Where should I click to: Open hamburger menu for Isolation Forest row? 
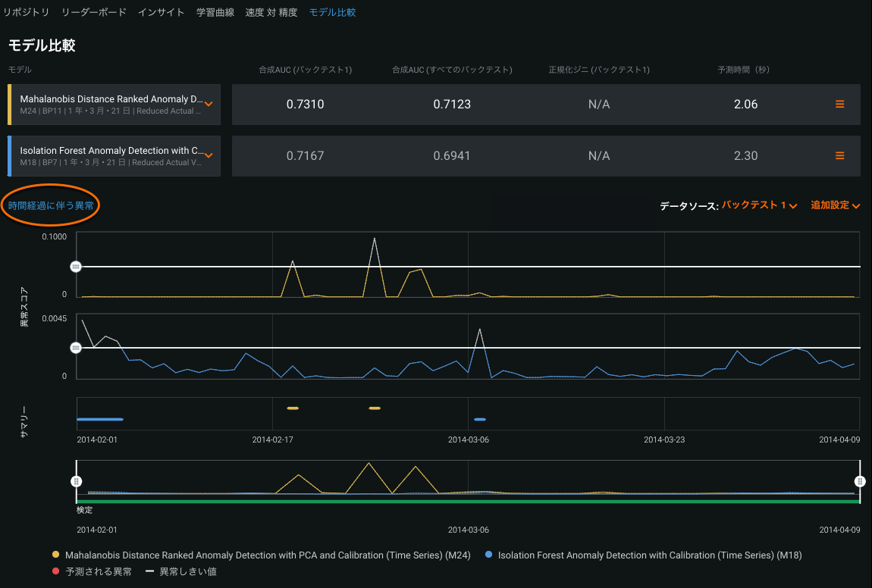point(839,156)
